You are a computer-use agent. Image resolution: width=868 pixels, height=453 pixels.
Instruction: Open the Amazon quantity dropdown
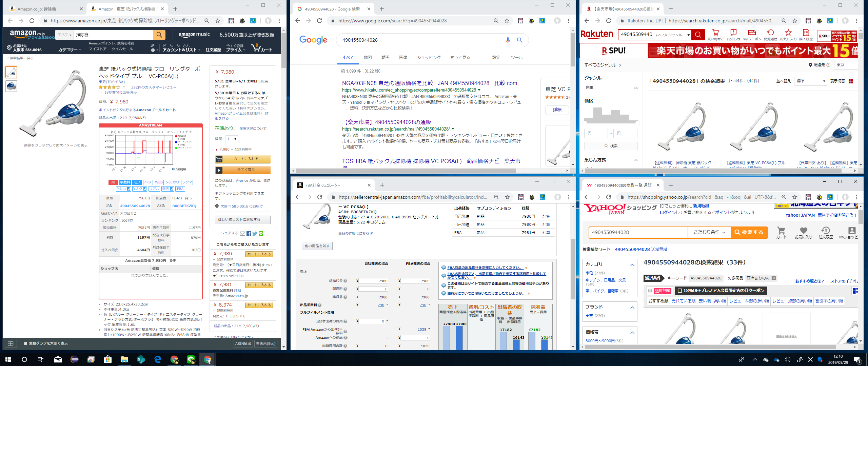point(232,139)
